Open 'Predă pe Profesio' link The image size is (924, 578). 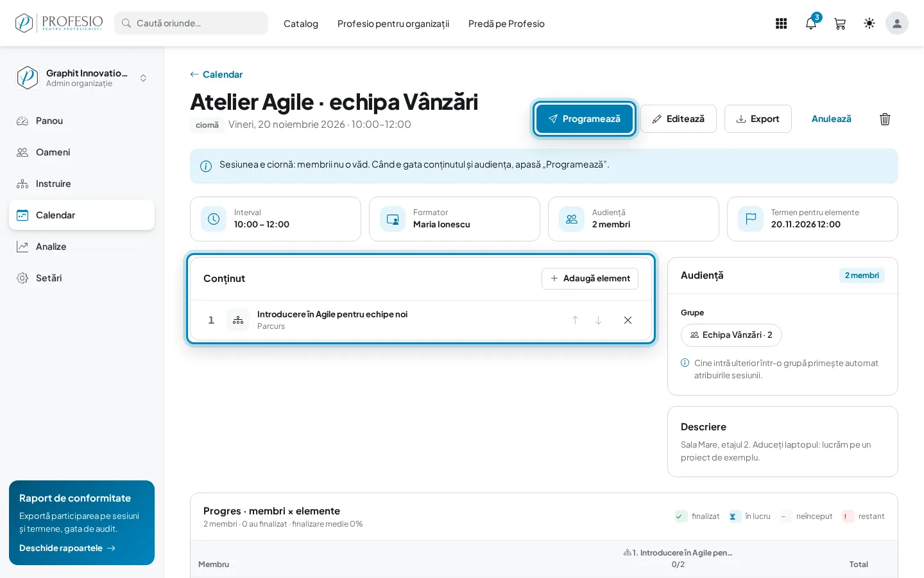pos(506,24)
